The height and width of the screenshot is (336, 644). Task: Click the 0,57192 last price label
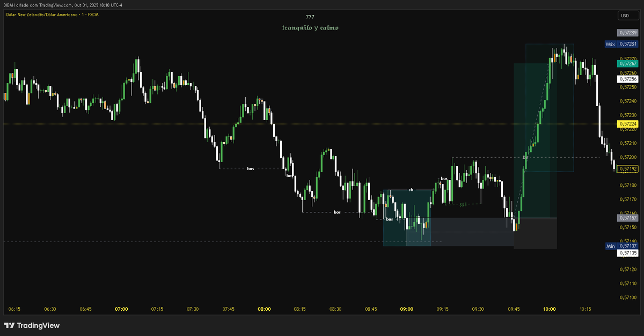tap(627, 169)
